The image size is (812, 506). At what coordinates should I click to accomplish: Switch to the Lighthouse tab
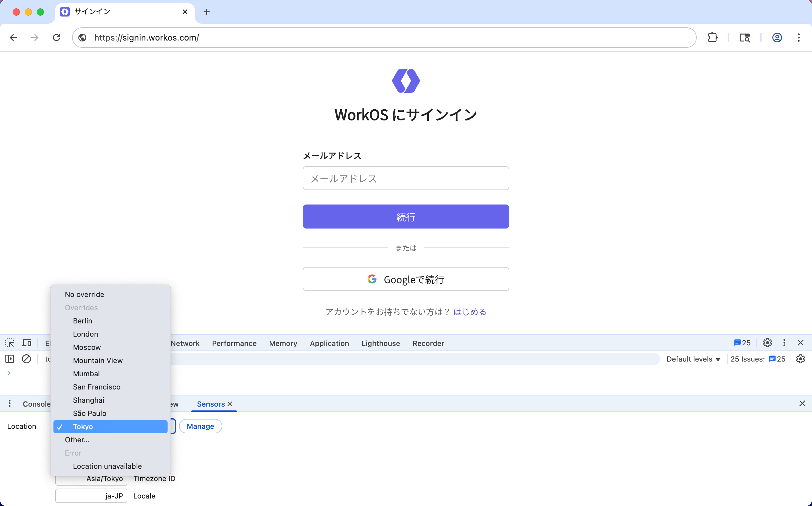(x=380, y=343)
